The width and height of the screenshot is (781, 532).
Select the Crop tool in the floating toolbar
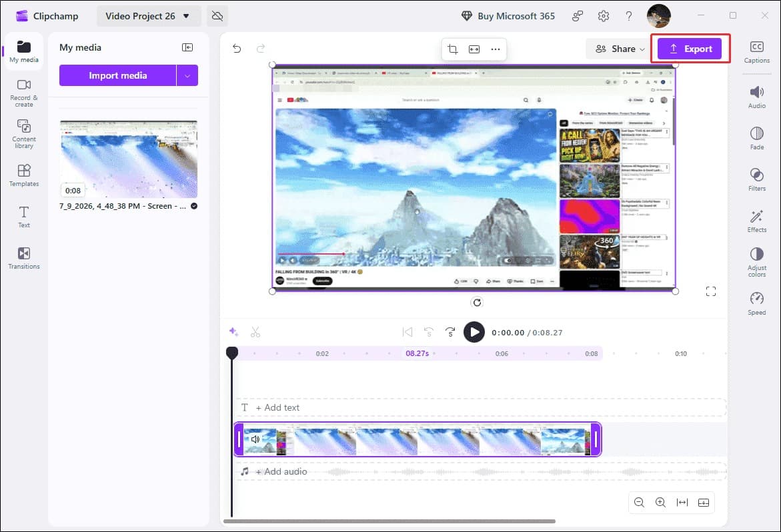[453, 49]
